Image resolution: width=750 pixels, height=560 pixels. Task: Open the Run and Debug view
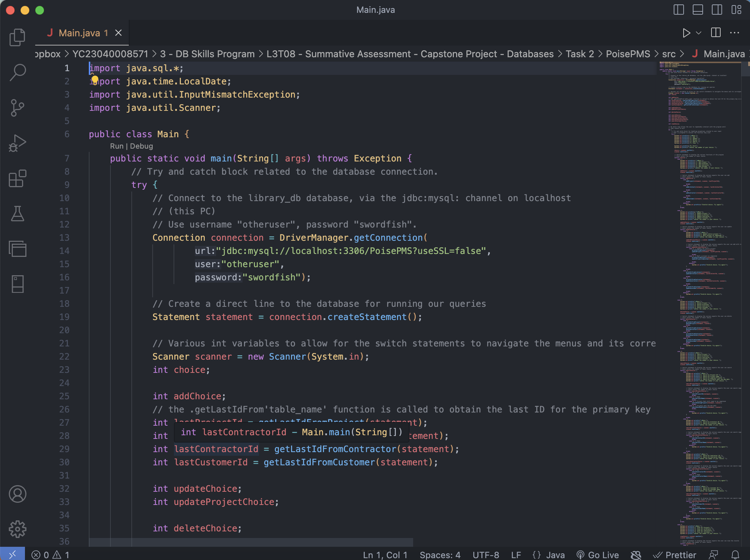click(x=17, y=143)
